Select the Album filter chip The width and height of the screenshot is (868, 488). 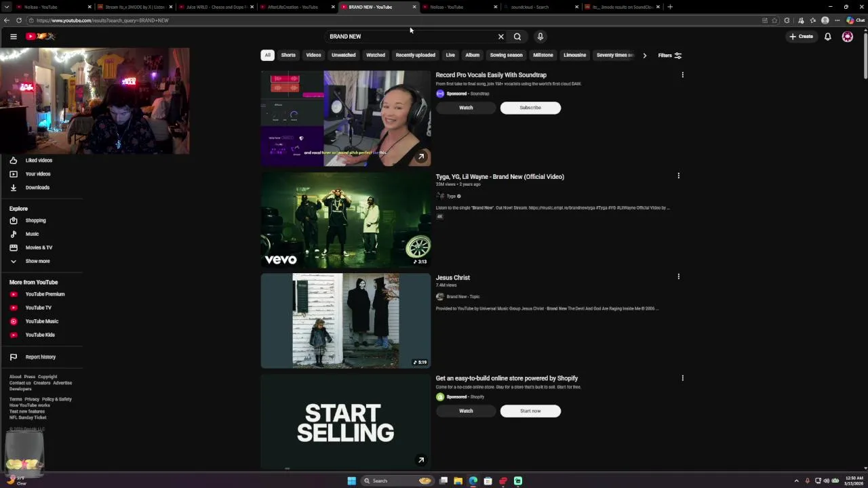click(x=473, y=56)
